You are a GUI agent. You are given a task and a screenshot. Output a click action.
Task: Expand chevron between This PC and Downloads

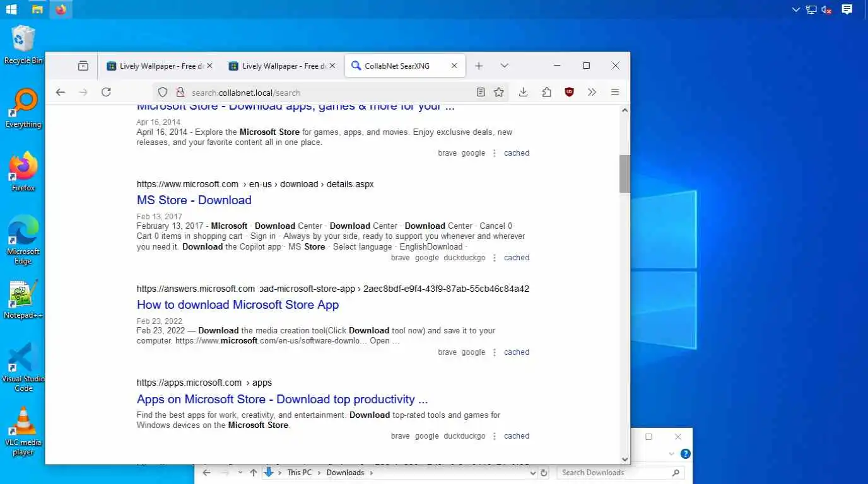point(319,473)
